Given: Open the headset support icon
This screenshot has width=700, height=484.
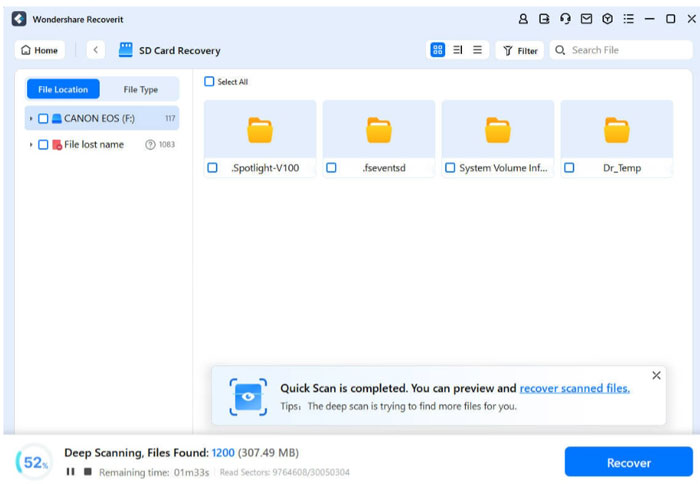Looking at the screenshot, I should point(565,19).
